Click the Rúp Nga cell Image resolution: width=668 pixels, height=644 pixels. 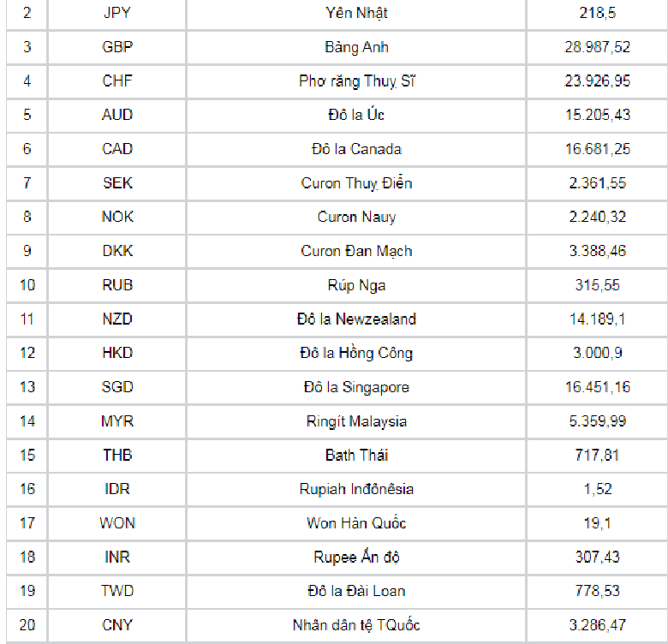pyautogui.click(x=357, y=285)
